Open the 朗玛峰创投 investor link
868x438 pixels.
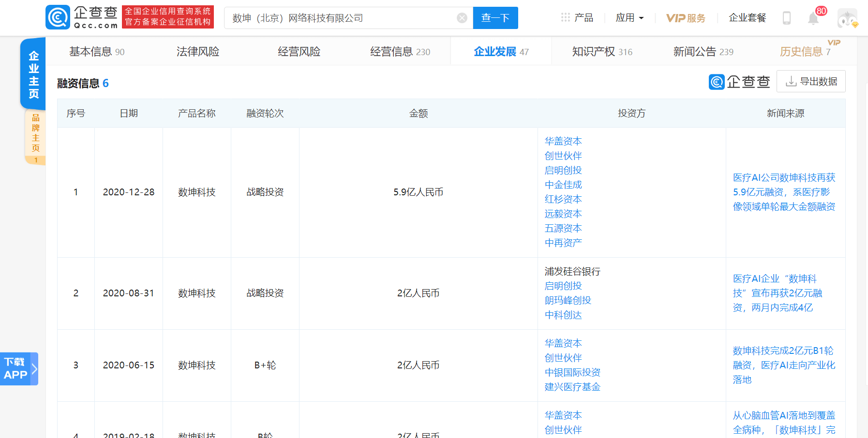pos(568,300)
